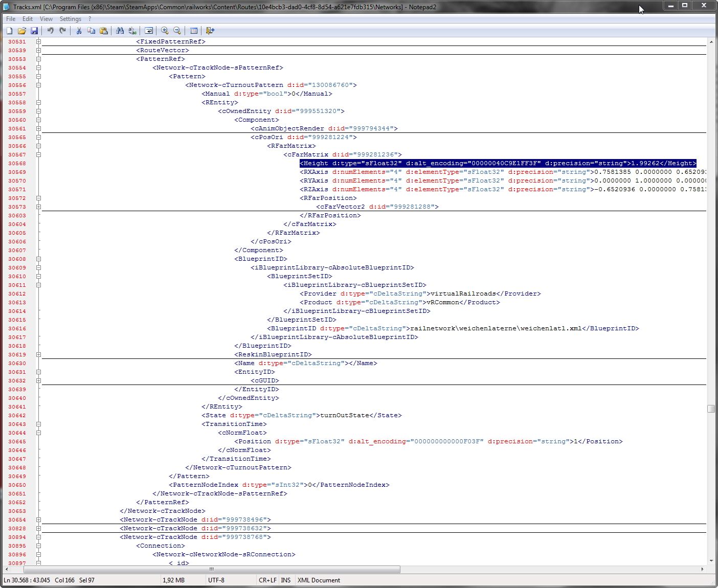
Task: Open Find with the binoculars icon
Action: click(120, 31)
